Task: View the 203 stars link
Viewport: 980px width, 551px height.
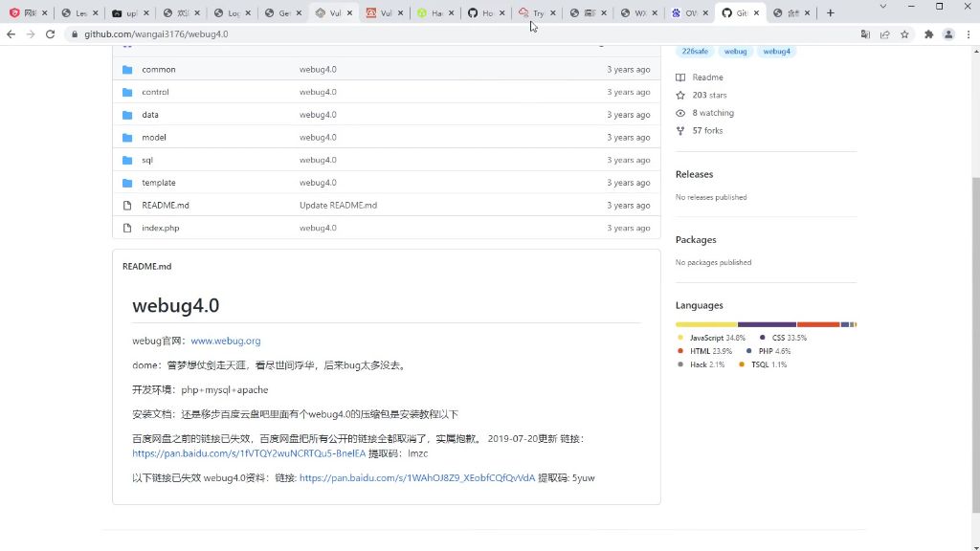Action: pos(709,95)
